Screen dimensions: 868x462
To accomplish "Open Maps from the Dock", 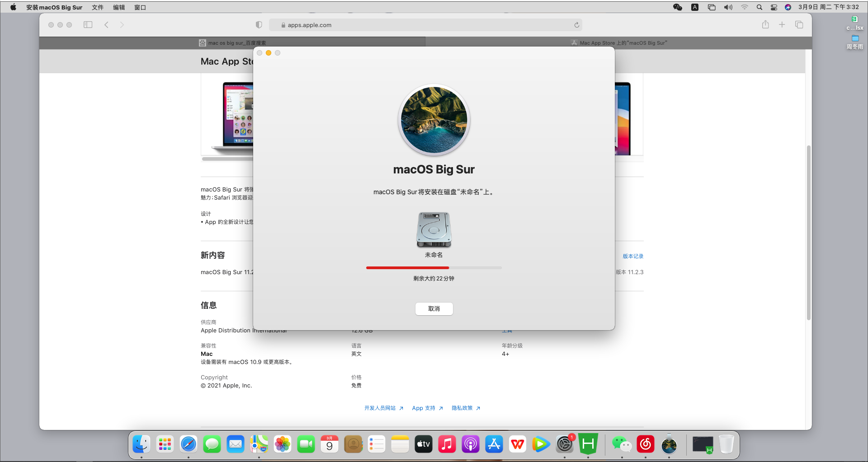I will click(x=259, y=444).
